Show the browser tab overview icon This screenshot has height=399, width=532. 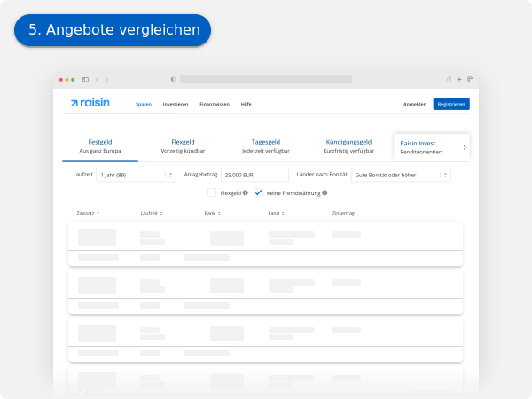coord(470,80)
